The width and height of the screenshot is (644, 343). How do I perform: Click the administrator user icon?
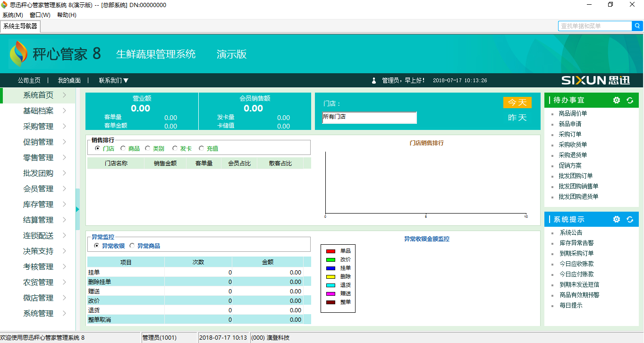[x=374, y=81]
